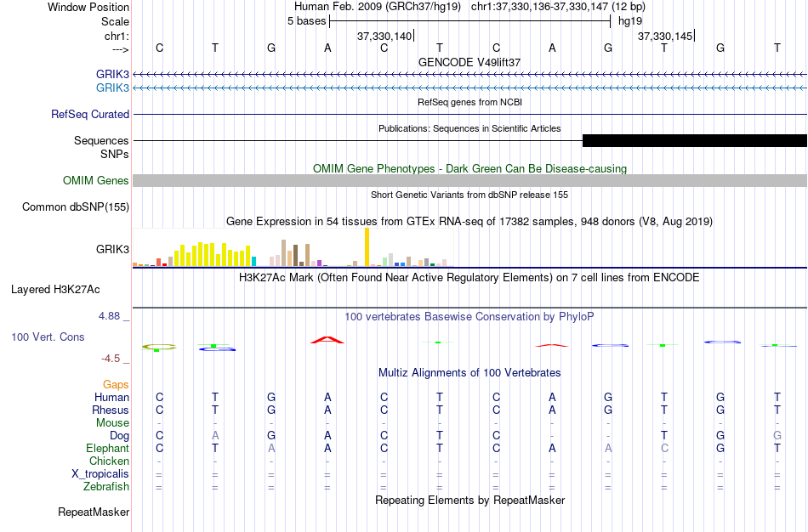Click the orange Gaps label
This screenshot has height=532, width=808.
116,385
